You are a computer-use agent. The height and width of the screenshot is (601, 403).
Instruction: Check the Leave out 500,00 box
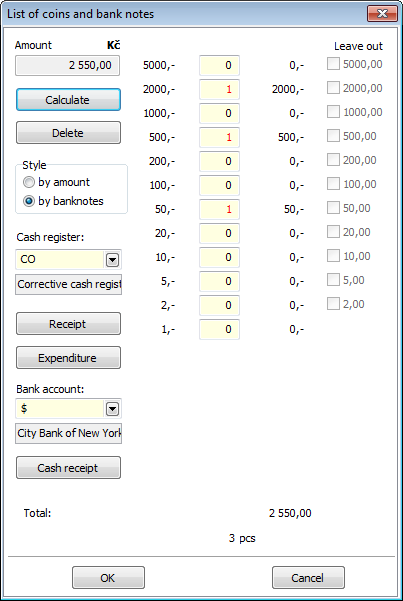coord(333,136)
